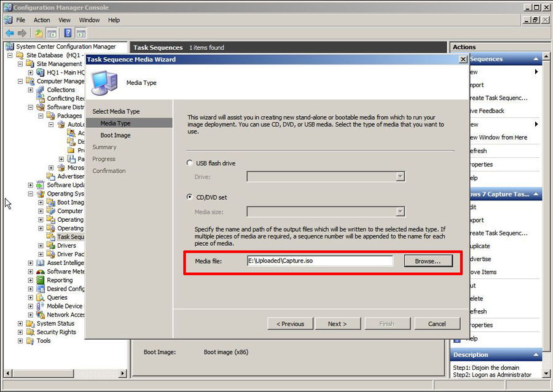Open the Window menu
Image resolution: width=553 pixels, height=392 pixels.
[x=89, y=20]
